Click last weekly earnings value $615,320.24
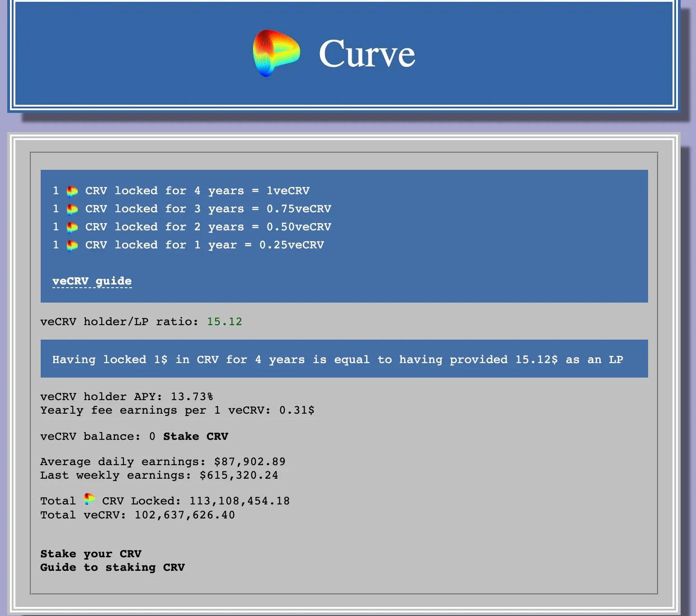696x616 pixels. (x=239, y=475)
